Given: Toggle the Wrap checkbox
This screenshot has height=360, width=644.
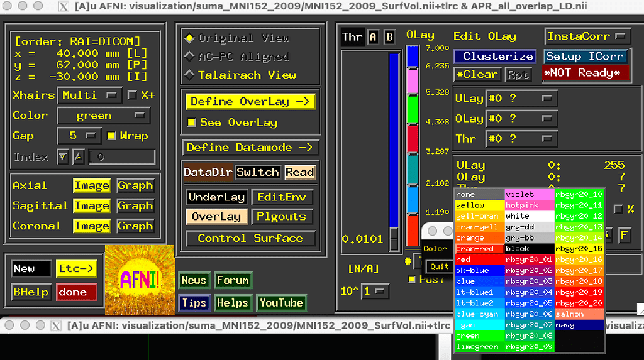Looking at the screenshot, I should click(x=111, y=136).
